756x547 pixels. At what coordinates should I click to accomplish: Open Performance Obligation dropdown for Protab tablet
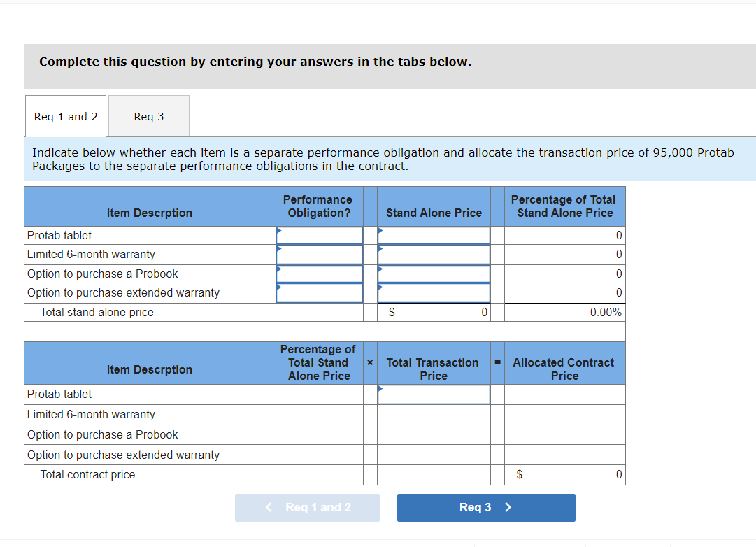[319, 235]
